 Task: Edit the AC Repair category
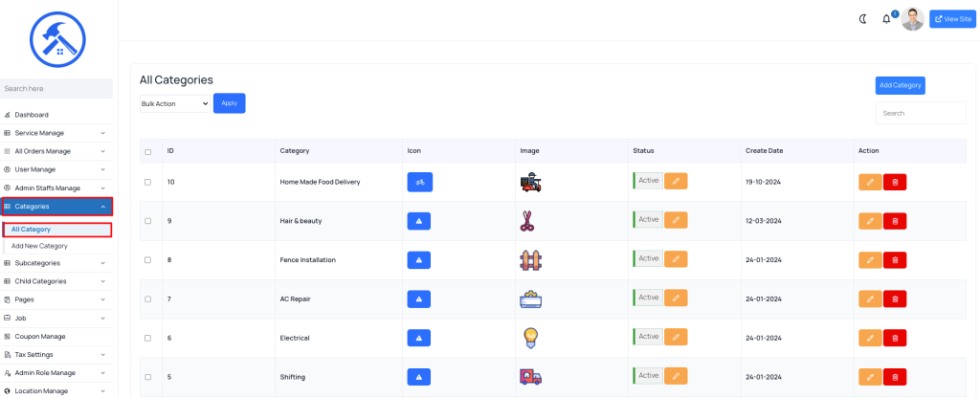(x=871, y=299)
